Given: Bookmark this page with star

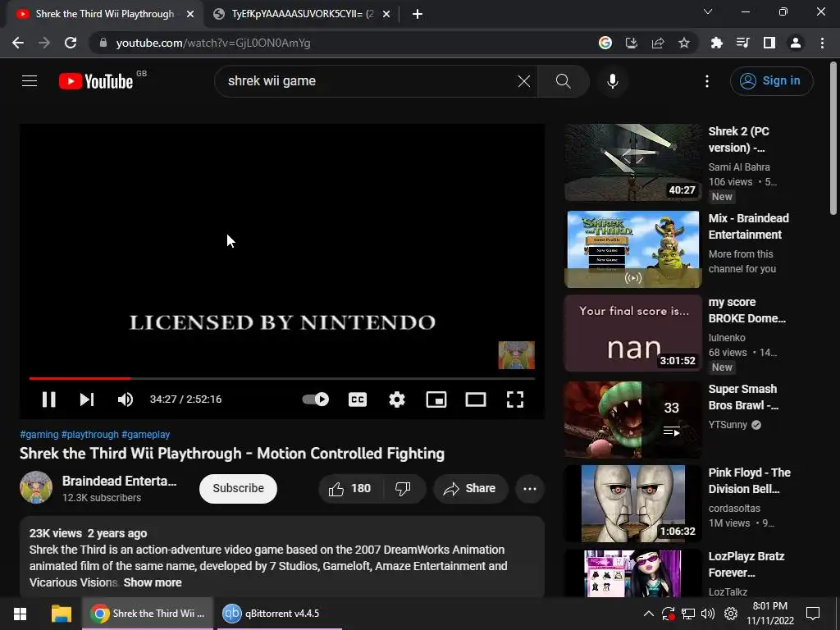Looking at the screenshot, I should tap(684, 43).
